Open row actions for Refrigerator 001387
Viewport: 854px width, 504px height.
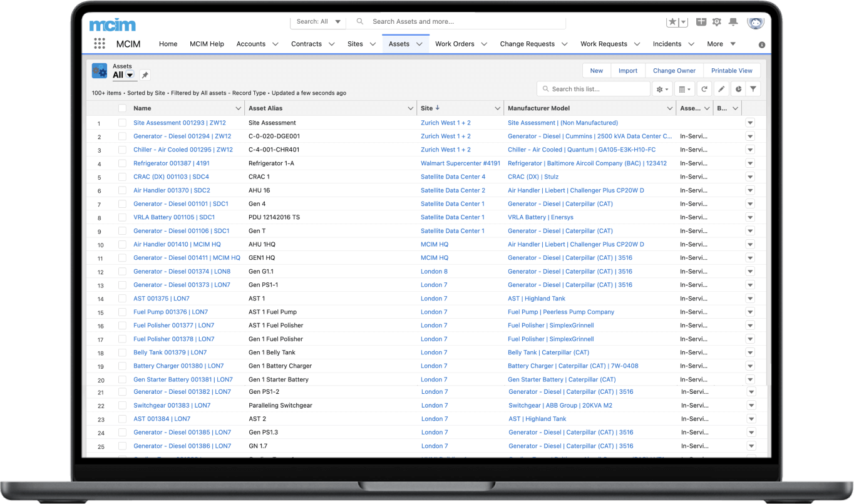point(750,163)
